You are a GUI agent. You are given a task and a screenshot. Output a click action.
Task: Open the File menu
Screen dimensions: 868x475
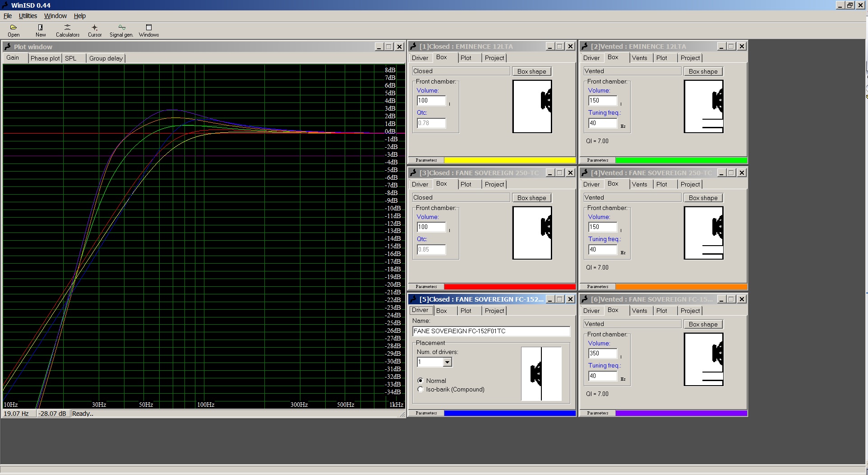pyautogui.click(x=8, y=16)
